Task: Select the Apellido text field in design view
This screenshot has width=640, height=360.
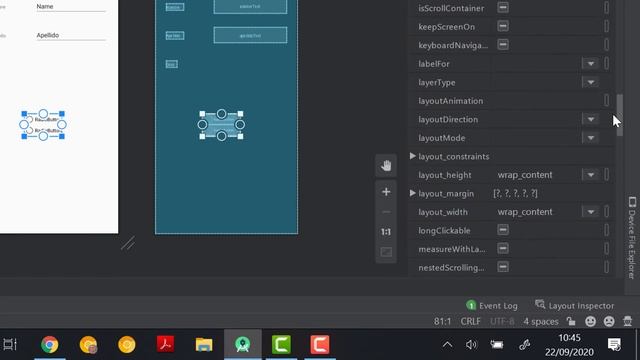Action: pos(71,36)
